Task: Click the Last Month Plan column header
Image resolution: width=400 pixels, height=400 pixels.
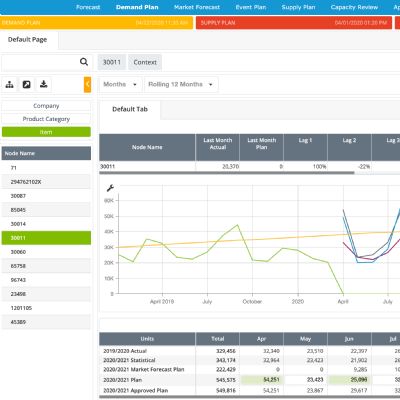Action: 262,147
